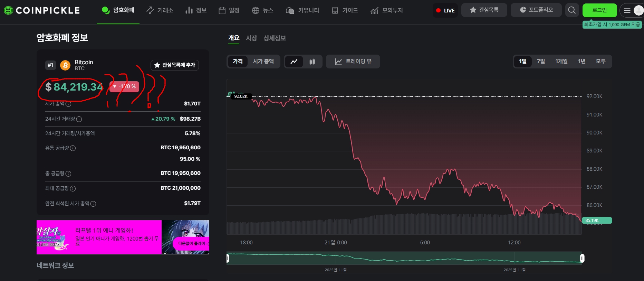Open the hamburger profile menu

click(x=632, y=10)
